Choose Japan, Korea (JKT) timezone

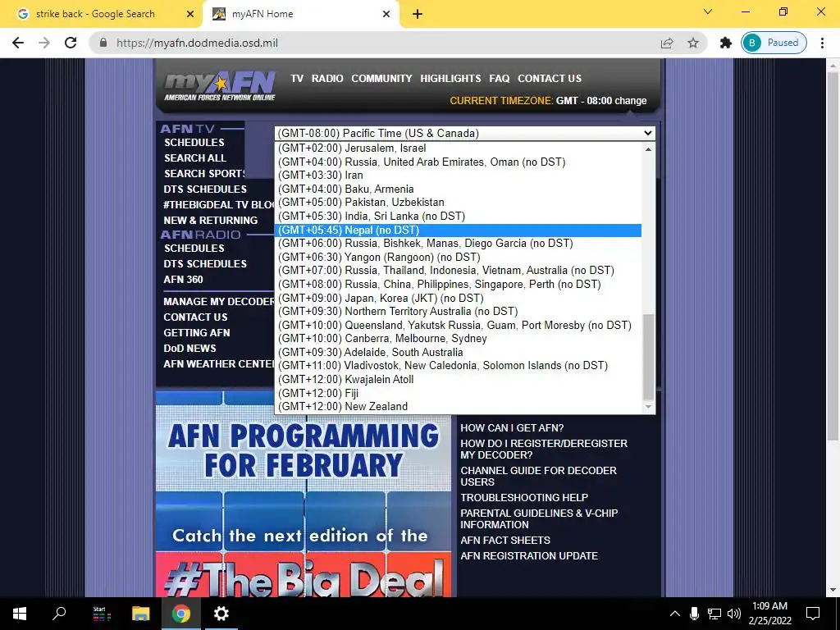458,298
